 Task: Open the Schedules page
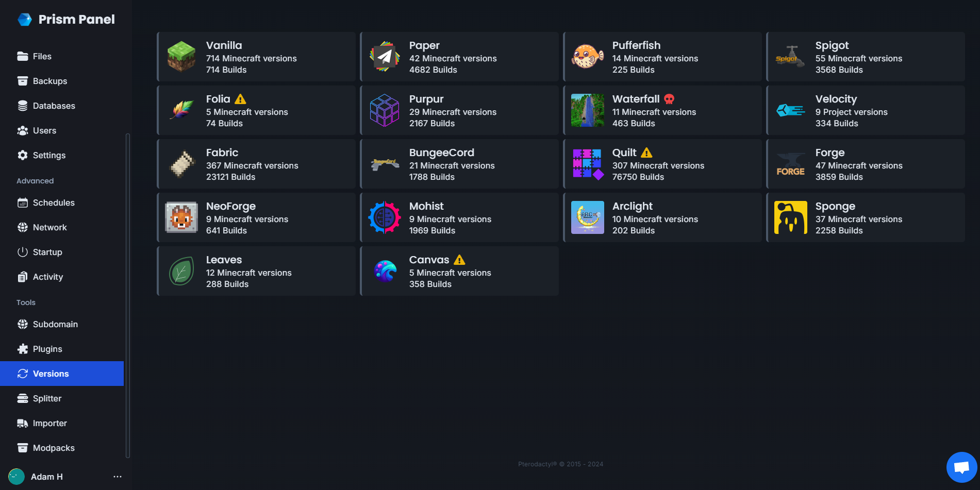click(62, 202)
